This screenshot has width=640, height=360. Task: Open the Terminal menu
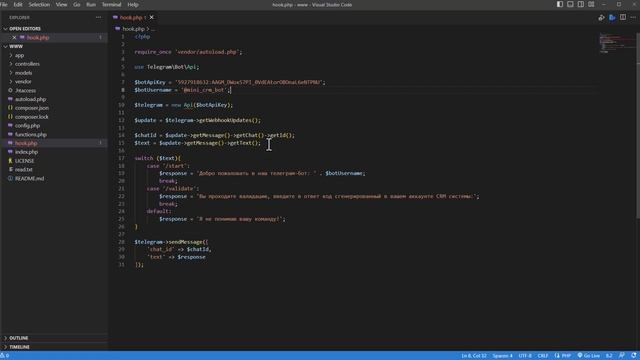(111, 4)
